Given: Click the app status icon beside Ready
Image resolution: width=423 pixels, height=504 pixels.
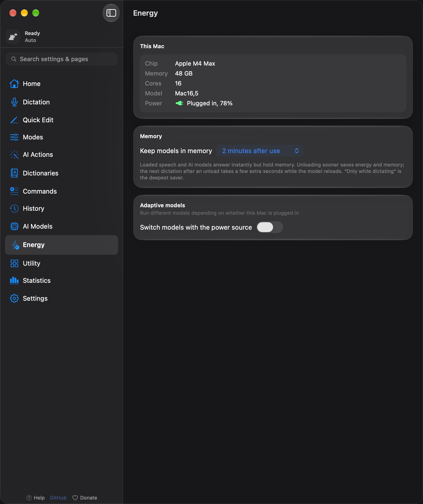Looking at the screenshot, I should point(13,37).
